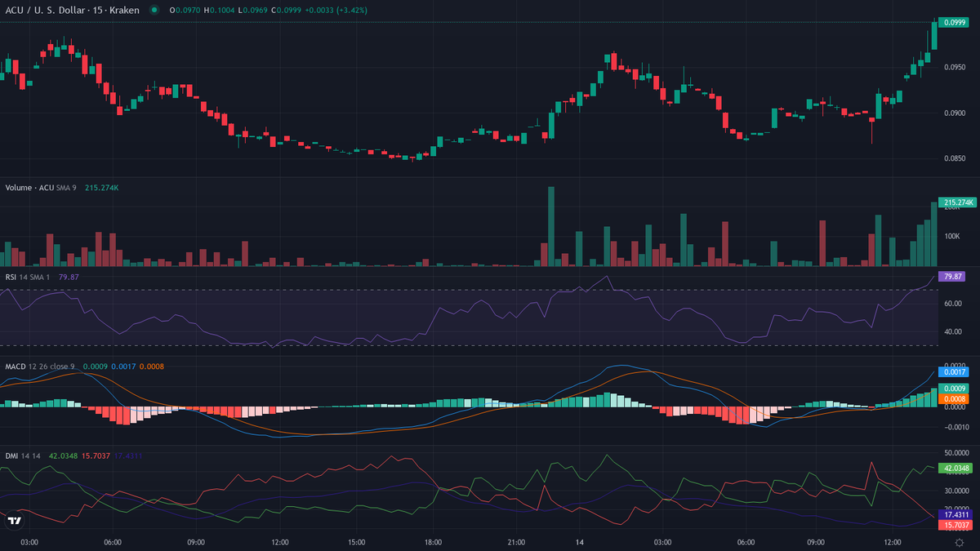
Task: Click the green 0.0009 MACD histogram axis label
Action: pyautogui.click(x=954, y=388)
